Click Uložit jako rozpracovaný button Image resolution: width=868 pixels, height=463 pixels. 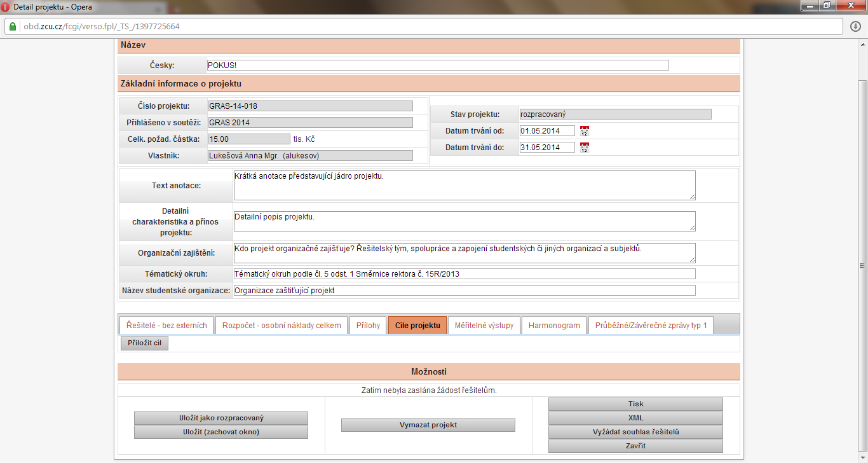point(221,418)
